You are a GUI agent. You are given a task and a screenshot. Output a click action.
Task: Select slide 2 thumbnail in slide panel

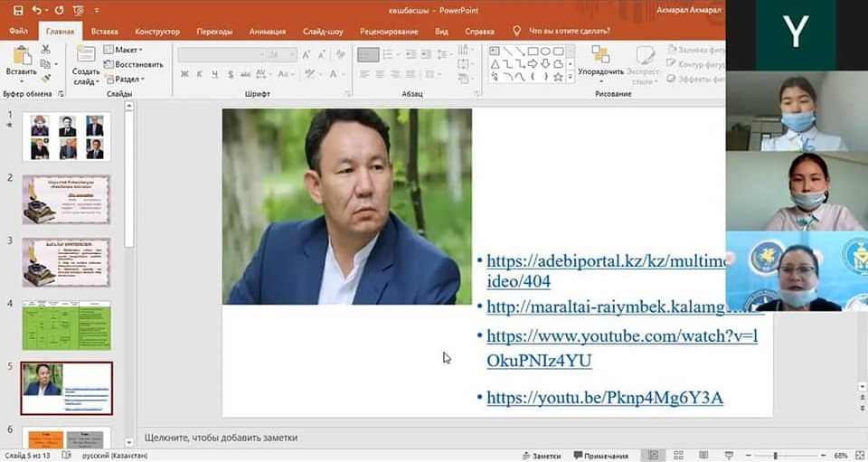pyautogui.click(x=66, y=200)
